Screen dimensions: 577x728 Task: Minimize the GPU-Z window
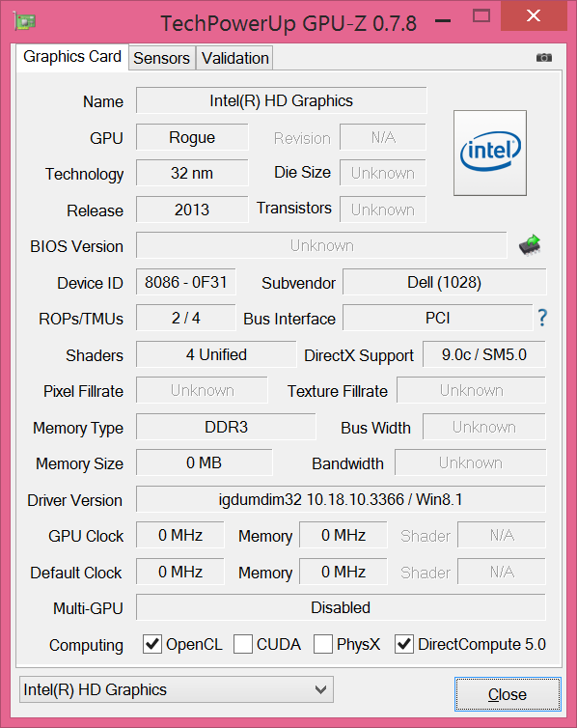tap(444, 20)
